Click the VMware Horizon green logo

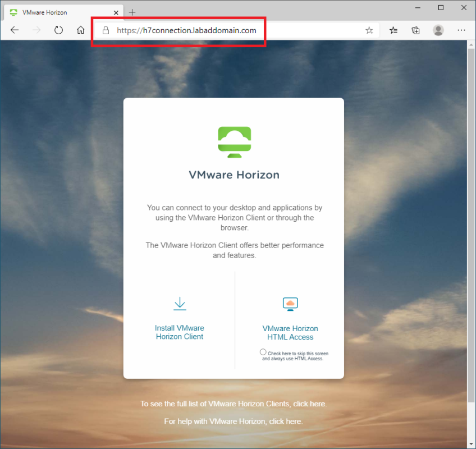[234, 141]
